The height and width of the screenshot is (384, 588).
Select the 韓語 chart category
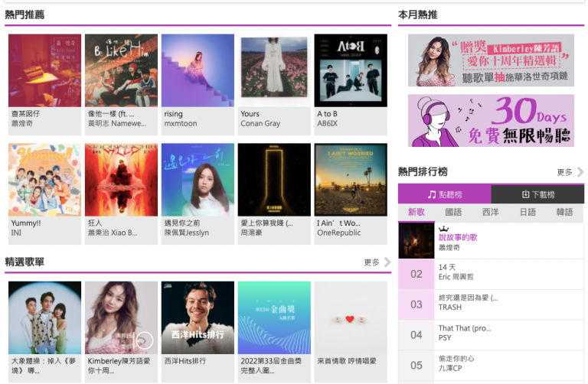(564, 213)
